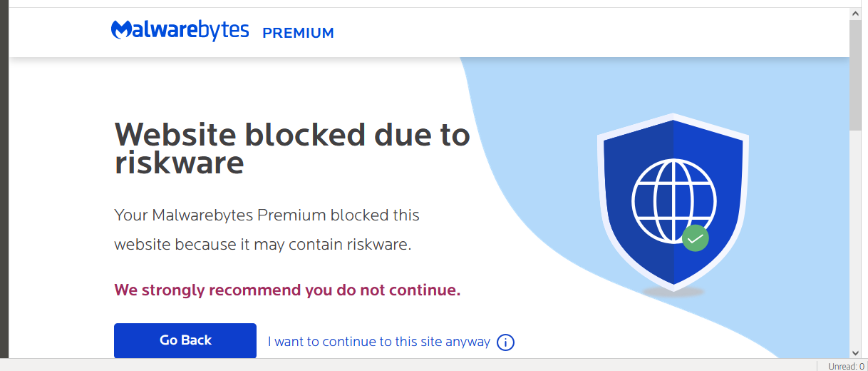Click the scrollbar down arrow
868x371 pixels.
tap(856, 352)
